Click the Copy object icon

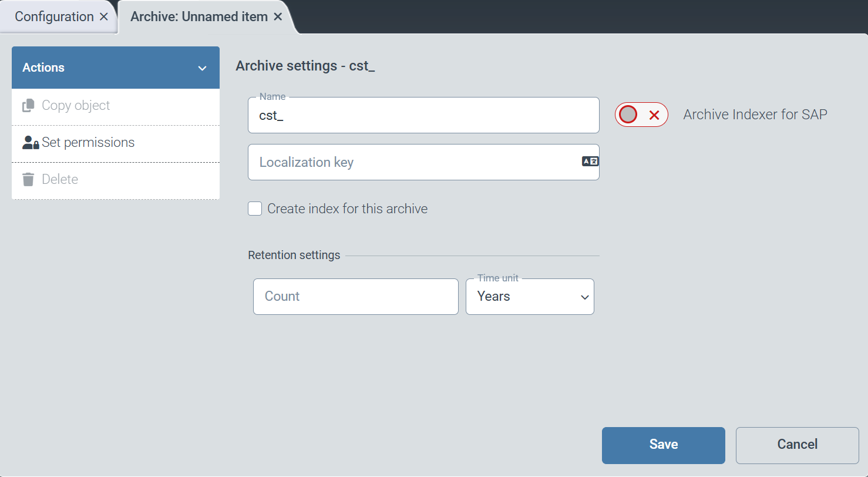(x=28, y=105)
